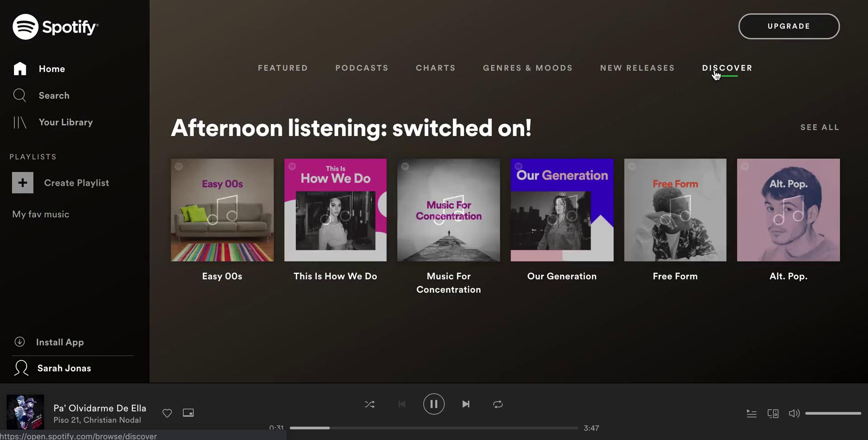Click the Home house icon
This screenshot has height=440, width=868.
pos(20,69)
